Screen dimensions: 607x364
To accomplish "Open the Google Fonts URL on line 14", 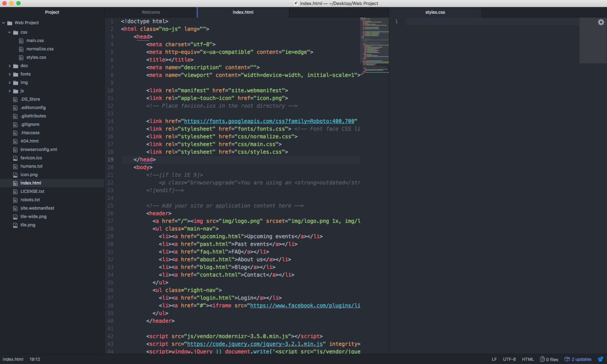I will [x=269, y=121].
